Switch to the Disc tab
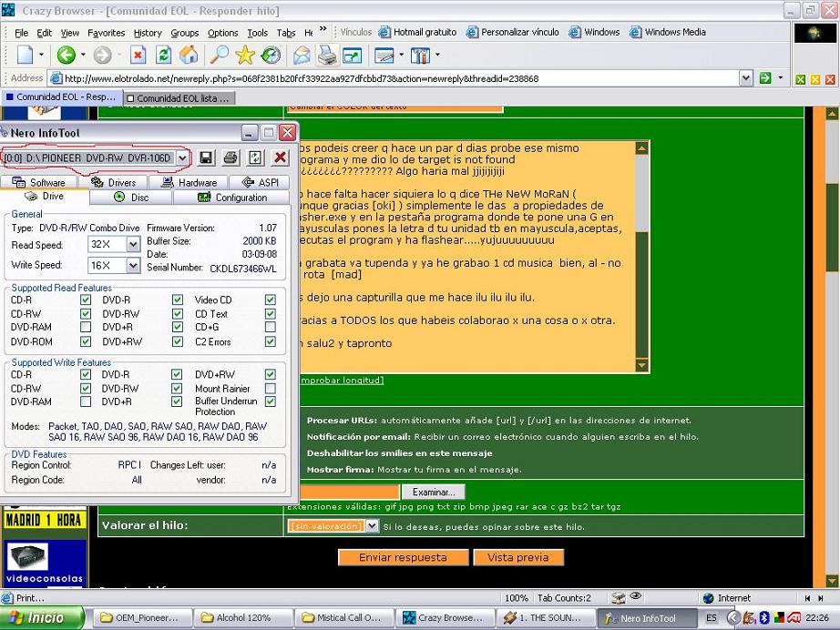The width and height of the screenshot is (840, 630). (131, 198)
